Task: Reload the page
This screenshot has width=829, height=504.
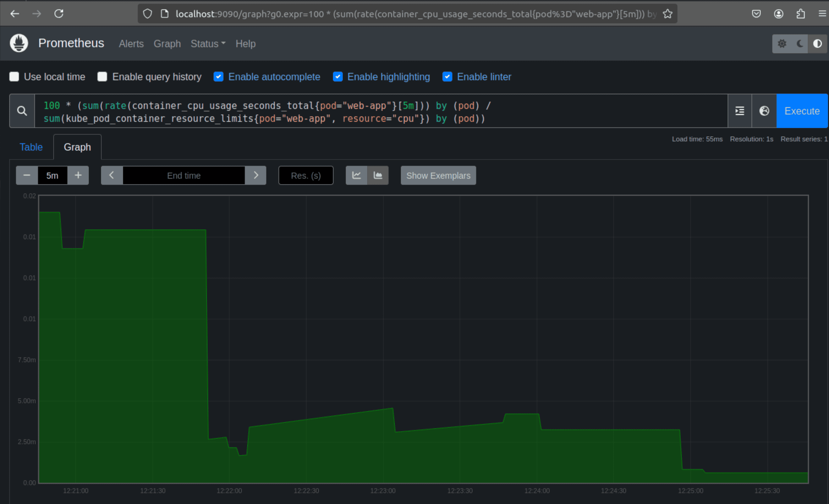Action: pyautogui.click(x=59, y=14)
